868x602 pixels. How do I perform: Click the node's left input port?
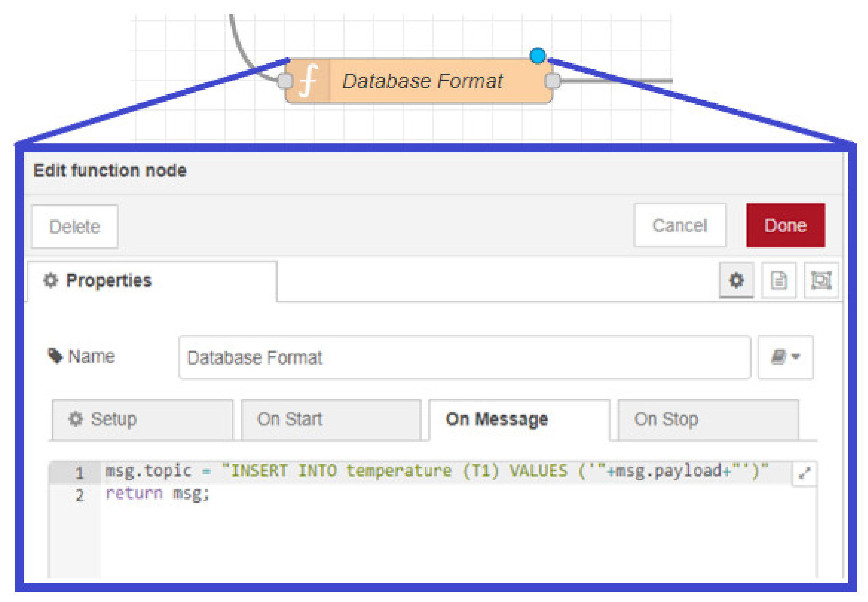click(285, 81)
